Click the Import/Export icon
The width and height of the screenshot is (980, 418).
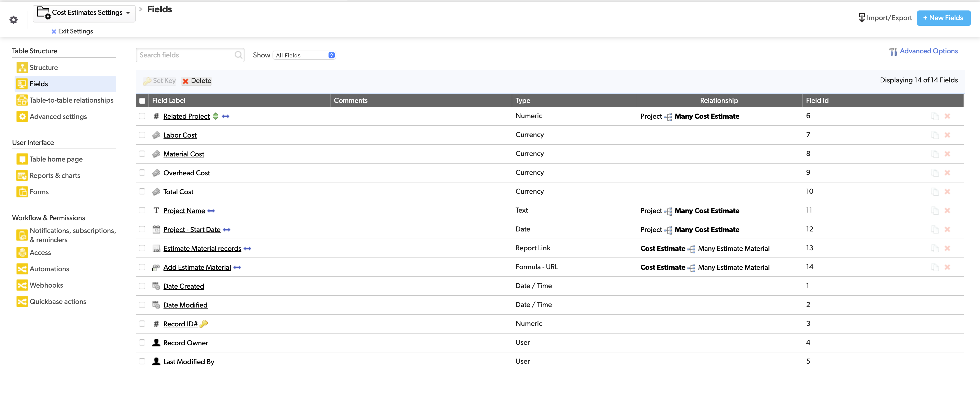point(862,18)
